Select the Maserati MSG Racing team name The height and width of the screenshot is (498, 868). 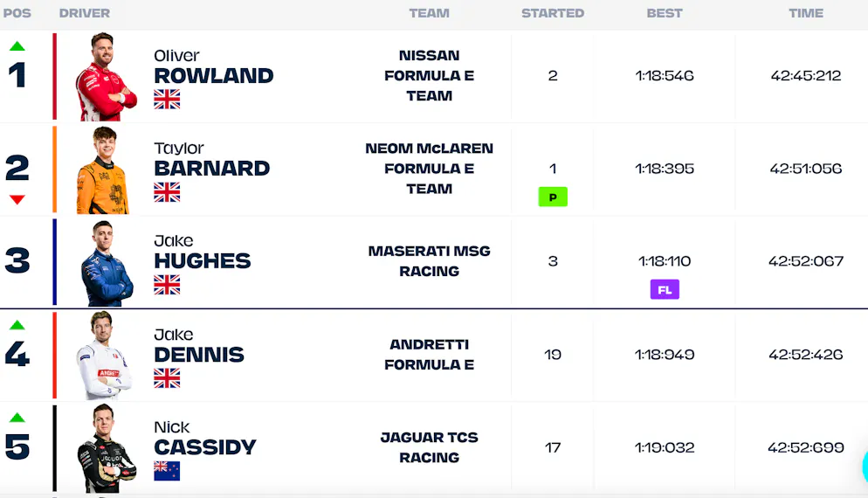click(429, 261)
